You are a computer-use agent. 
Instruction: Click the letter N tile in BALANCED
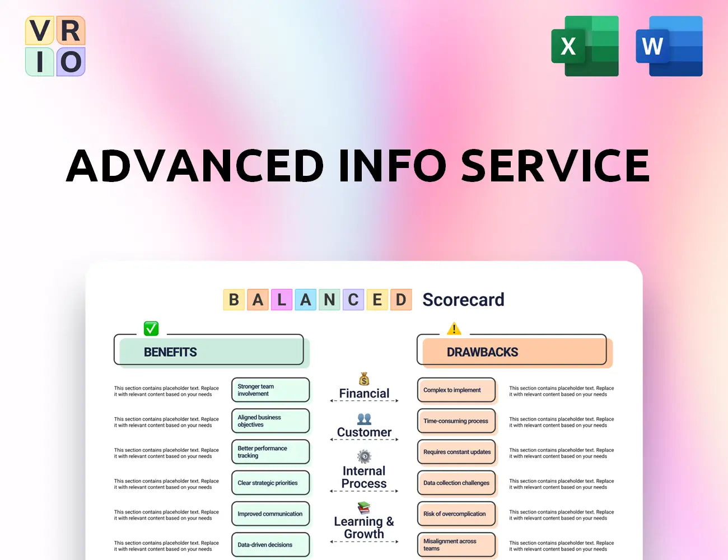click(x=329, y=300)
